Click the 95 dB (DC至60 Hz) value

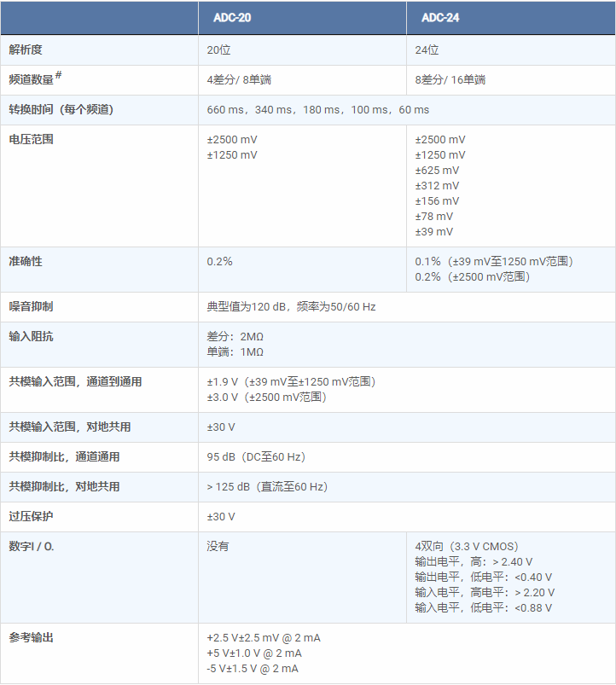pos(256,457)
